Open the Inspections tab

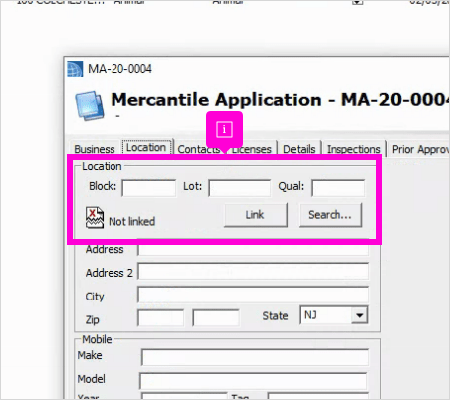tap(353, 149)
